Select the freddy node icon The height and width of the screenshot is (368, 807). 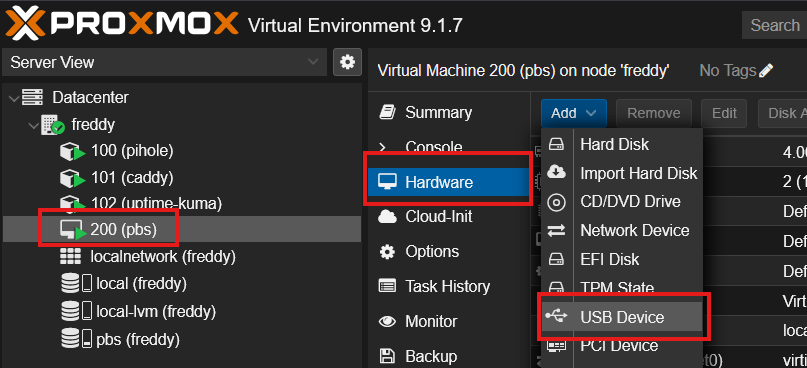tap(52, 125)
